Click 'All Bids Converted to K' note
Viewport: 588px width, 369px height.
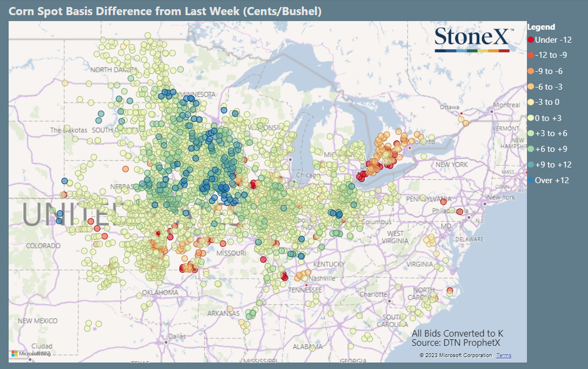(x=457, y=333)
